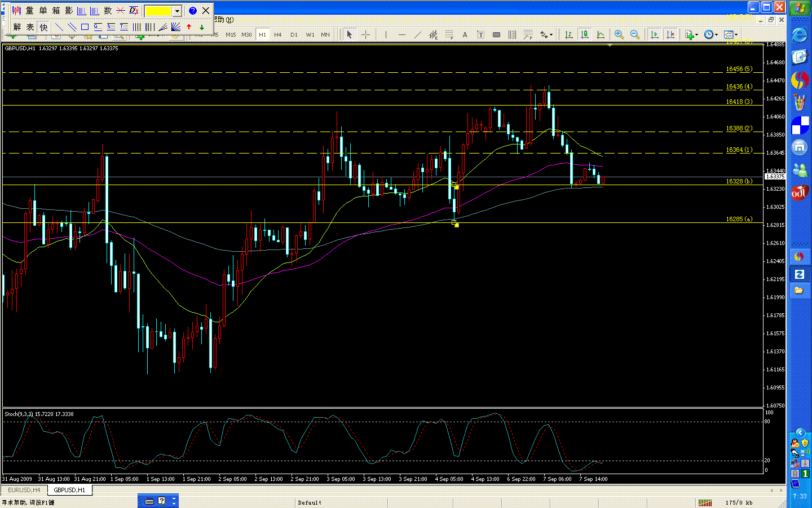Image resolution: width=812 pixels, height=508 pixels.
Task: Switch to M30 timeframe
Action: 246,35
